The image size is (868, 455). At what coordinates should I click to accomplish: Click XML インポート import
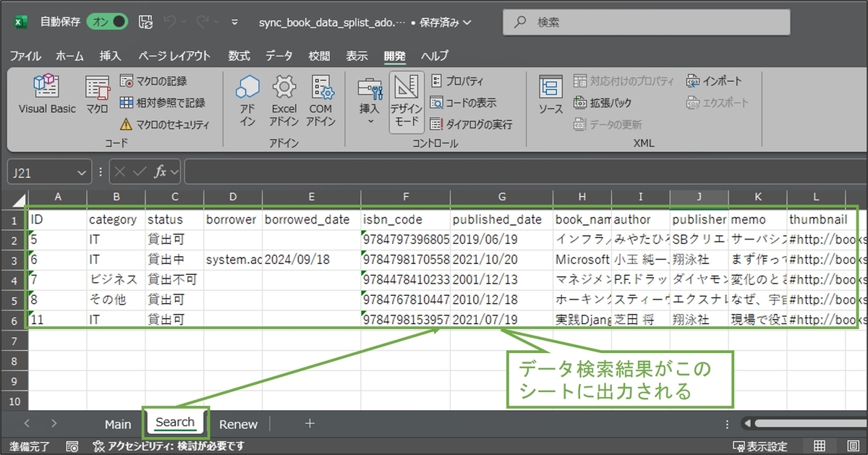point(715,81)
